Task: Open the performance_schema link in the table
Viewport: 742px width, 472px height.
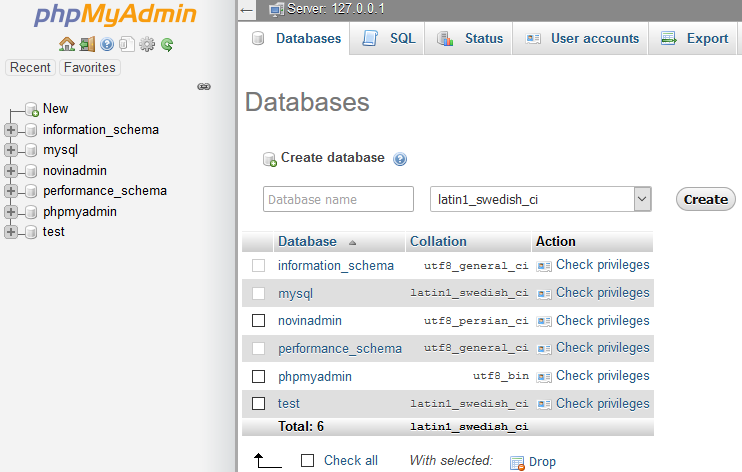Action: point(340,349)
